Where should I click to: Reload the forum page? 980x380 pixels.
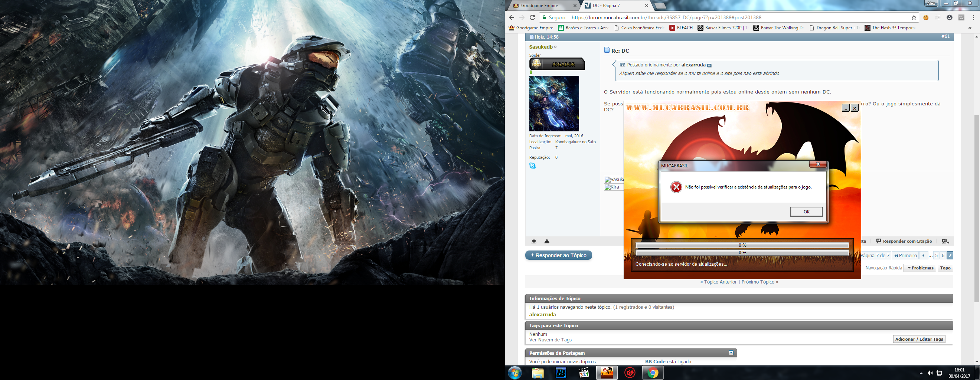(532, 17)
